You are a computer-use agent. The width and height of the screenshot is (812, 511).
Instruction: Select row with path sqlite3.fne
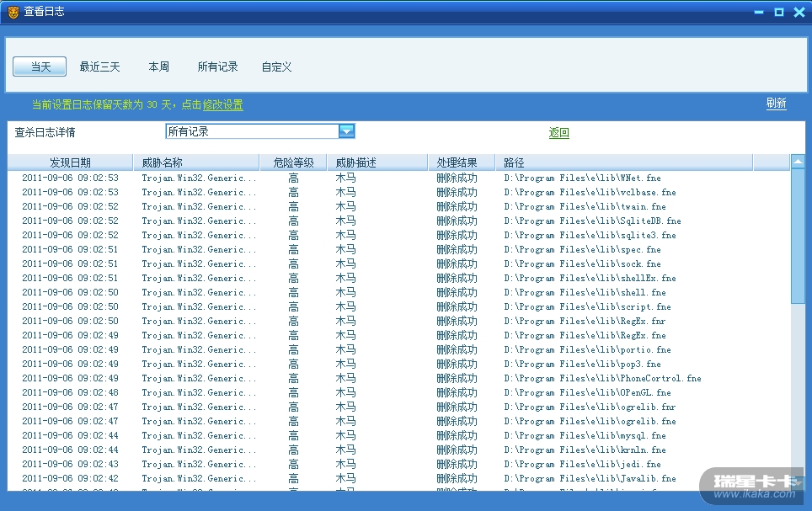tap(398, 235)
